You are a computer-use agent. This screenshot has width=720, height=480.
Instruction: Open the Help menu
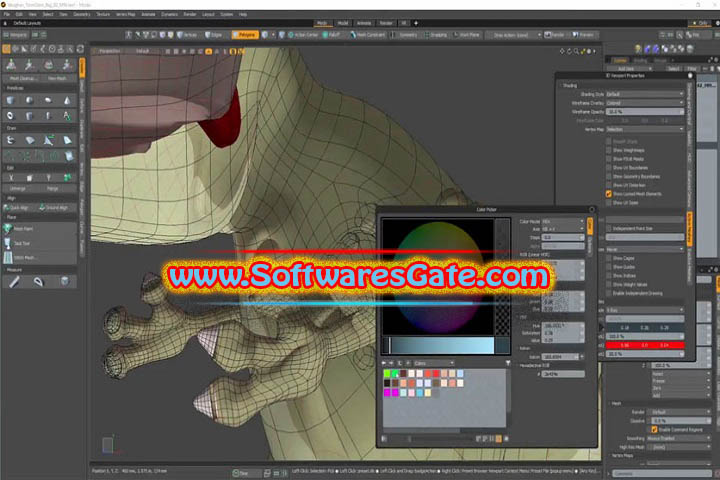(x=243, y=14)
